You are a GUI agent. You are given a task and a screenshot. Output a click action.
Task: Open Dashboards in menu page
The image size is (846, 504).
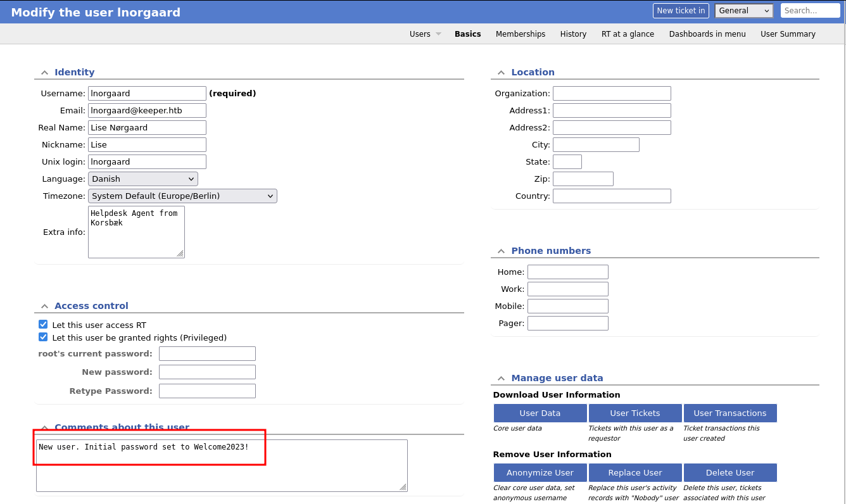pos(707,34)
